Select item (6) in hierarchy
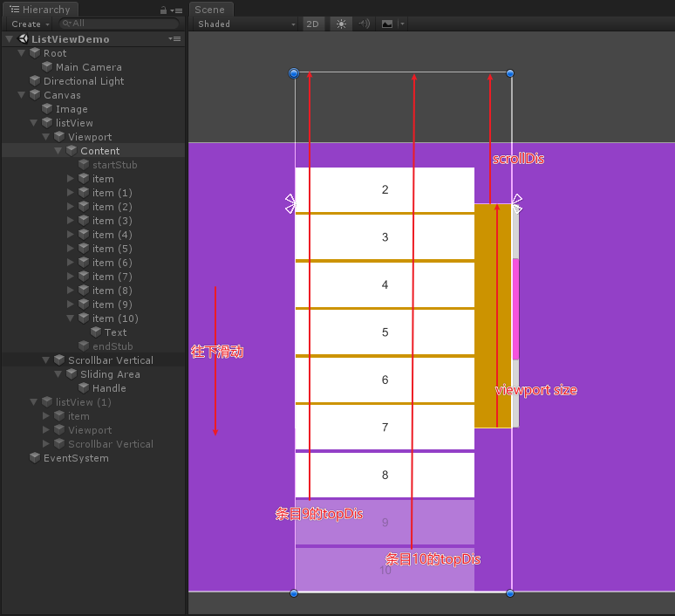675x616 pixels. (112, 263)
